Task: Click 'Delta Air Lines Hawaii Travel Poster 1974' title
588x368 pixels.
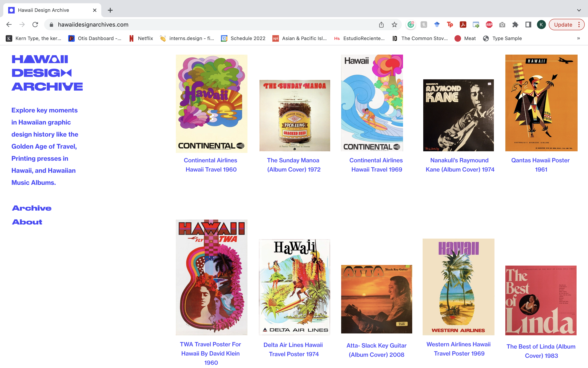Action: tap(294, 350)
